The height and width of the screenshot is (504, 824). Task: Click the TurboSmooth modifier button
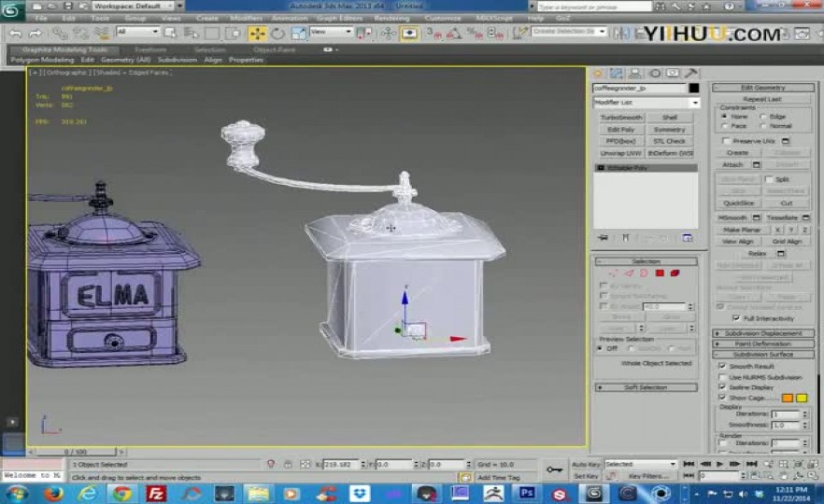click(x=620, y=117)
